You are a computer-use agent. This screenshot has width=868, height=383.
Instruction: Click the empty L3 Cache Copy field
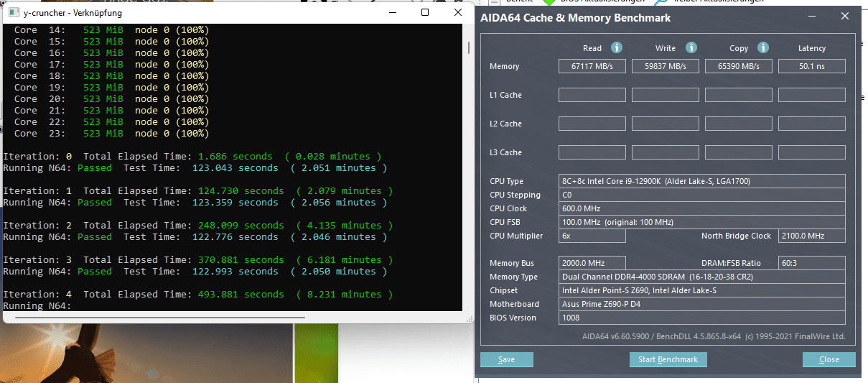point(739,152)
